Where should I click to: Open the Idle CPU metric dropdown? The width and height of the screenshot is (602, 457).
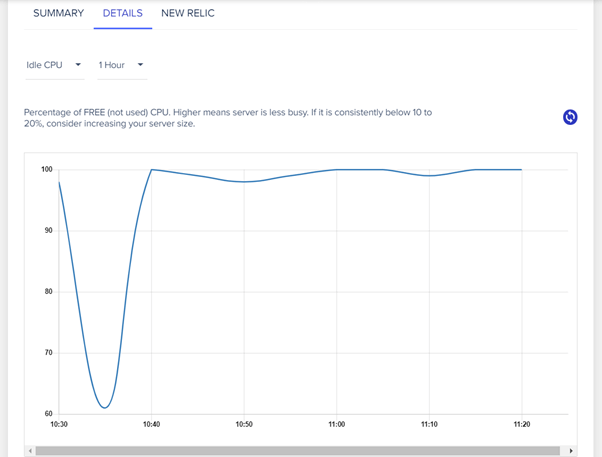click(55, 65)
